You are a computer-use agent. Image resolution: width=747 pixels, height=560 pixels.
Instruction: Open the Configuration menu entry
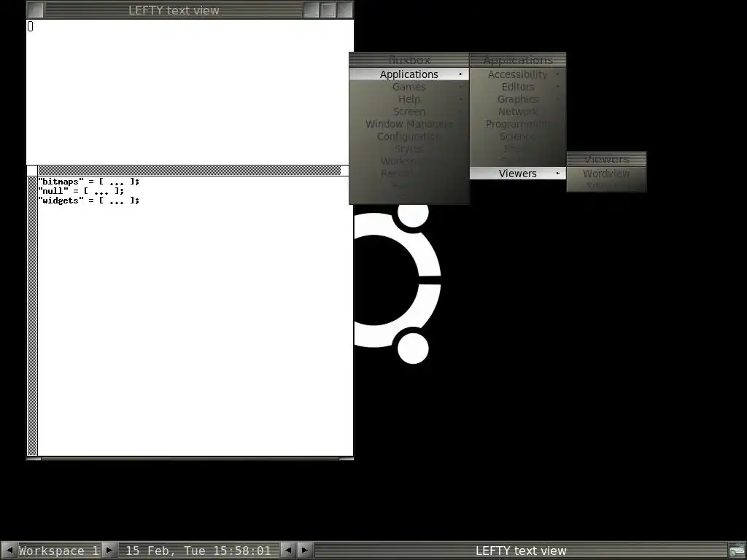click(x=409, y=136)
